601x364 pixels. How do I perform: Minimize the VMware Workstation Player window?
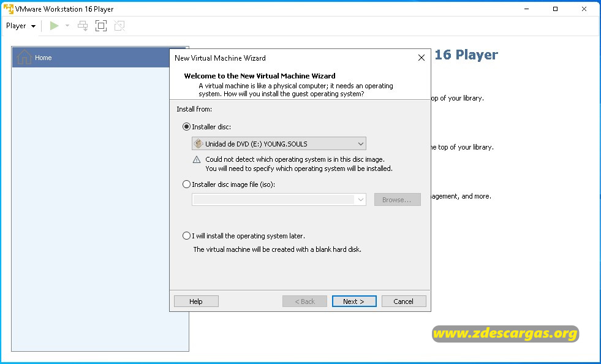click(x=527, y=9)
